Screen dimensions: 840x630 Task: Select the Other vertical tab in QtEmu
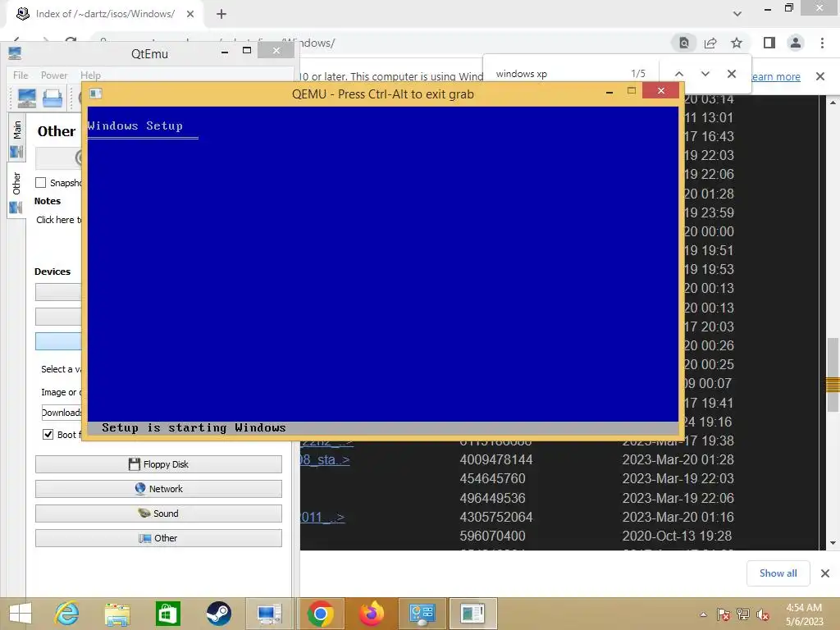pos(16,190)
